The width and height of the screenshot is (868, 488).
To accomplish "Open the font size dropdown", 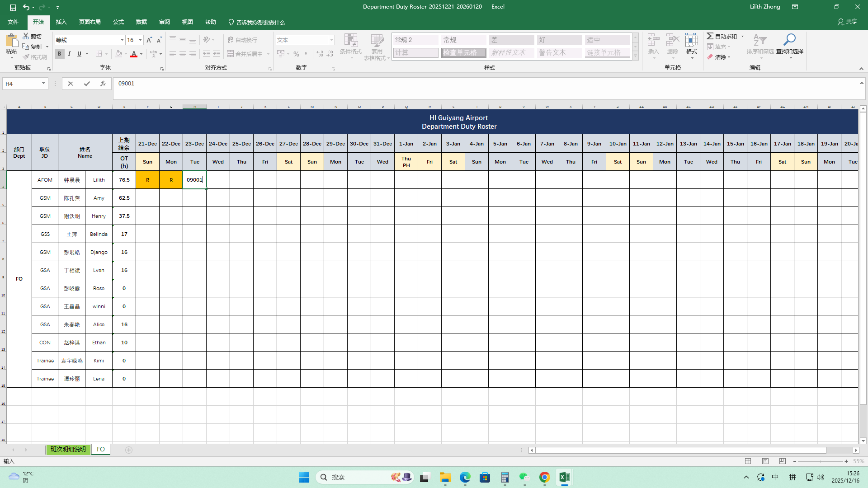I will click(x=140, y=40).
